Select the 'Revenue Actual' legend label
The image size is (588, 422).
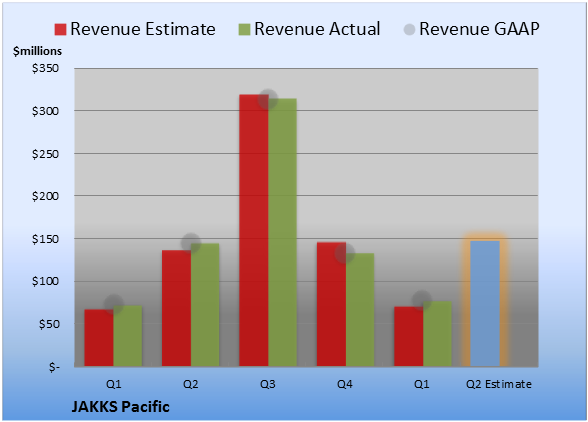point(317,29)
